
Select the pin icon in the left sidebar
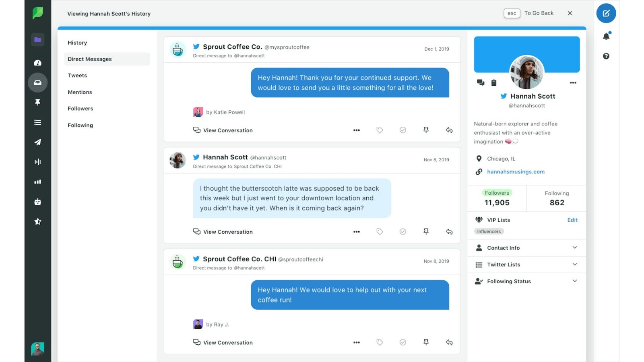click(37, 102)
